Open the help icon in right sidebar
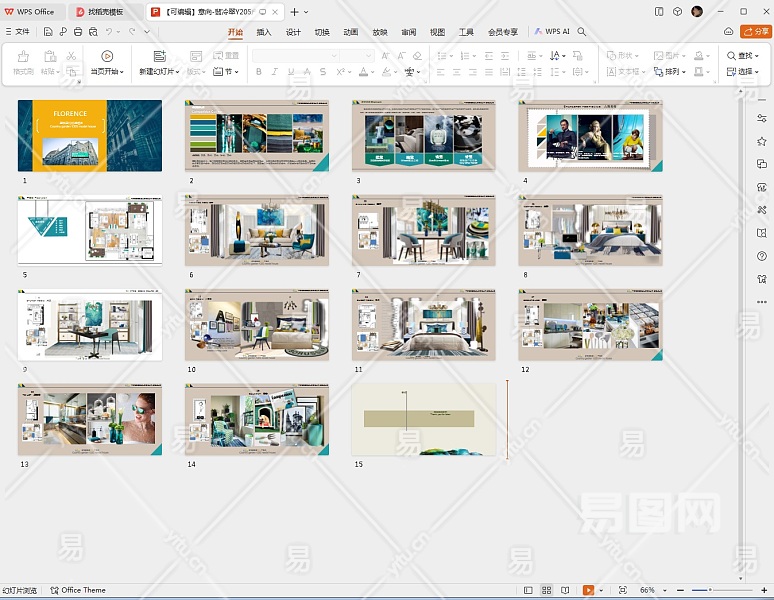This screenshot has width=774, height=600. [x=762, y=255]
